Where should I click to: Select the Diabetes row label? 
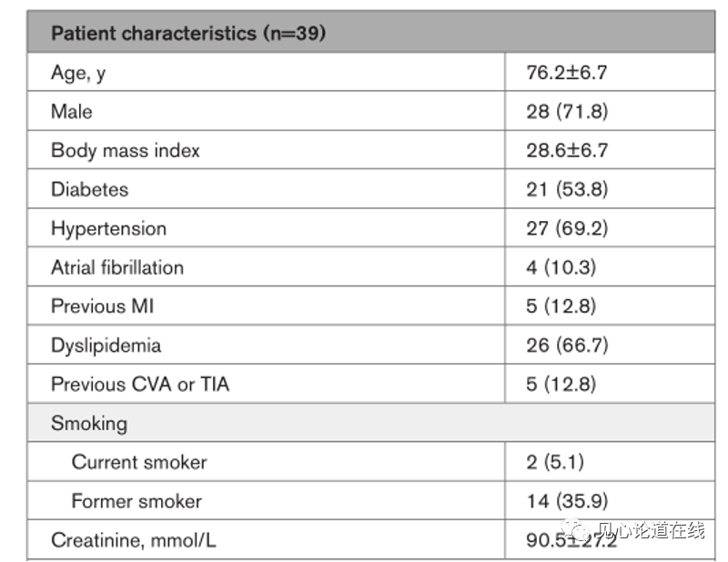[x=89, y=189]
